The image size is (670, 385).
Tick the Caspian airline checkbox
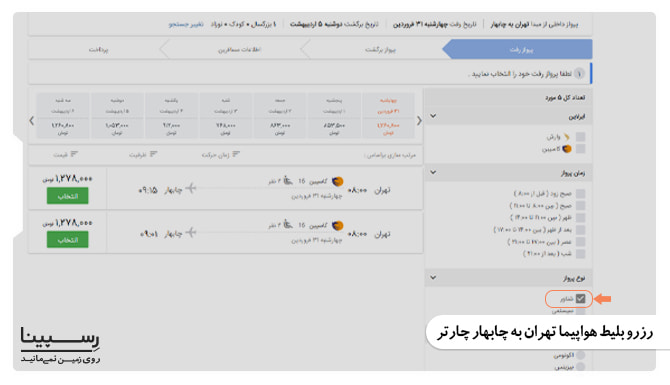[580, 149]
